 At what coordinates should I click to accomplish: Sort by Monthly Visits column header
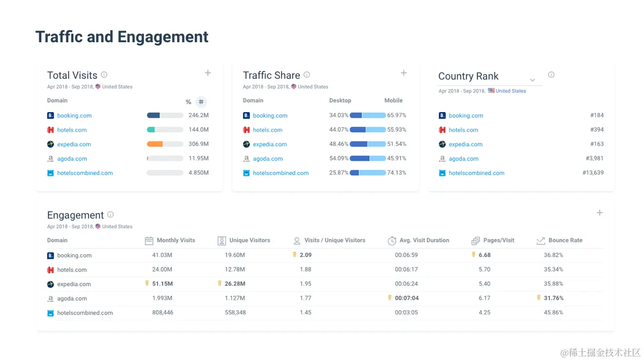coord(176,240)
